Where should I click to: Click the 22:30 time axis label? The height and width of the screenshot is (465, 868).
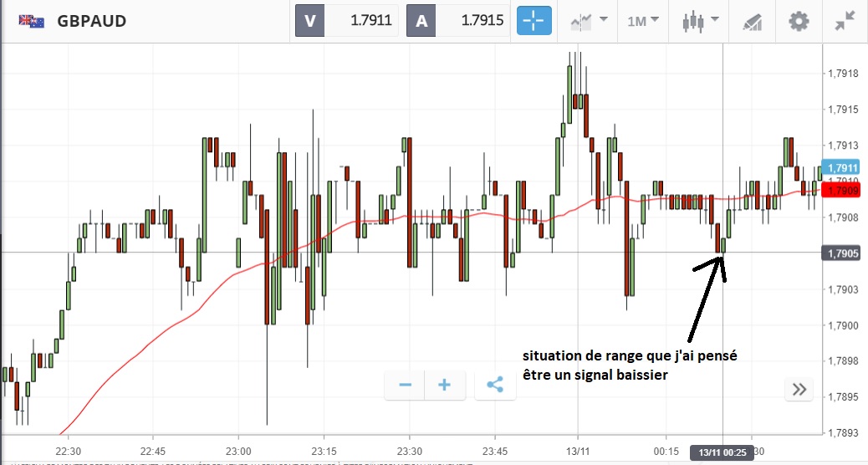[68, 451]
